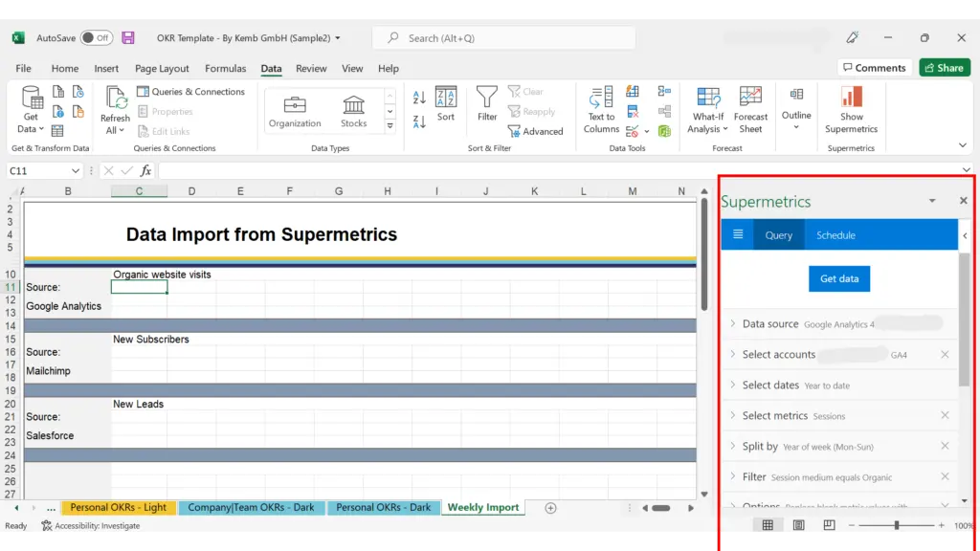Toggle the Filter funnel button
Screen dimensions: 980x551
486,103
